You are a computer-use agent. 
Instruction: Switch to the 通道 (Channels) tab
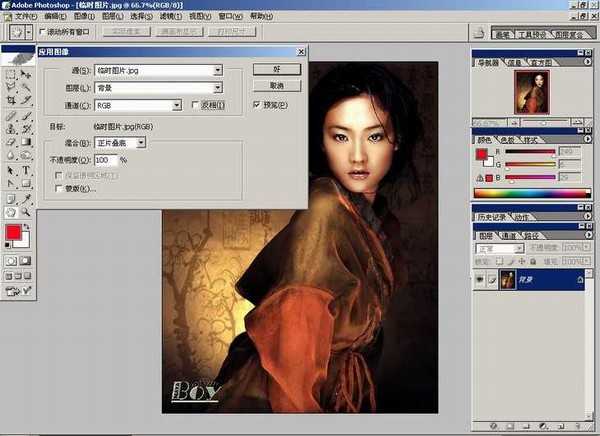[508, 236]
